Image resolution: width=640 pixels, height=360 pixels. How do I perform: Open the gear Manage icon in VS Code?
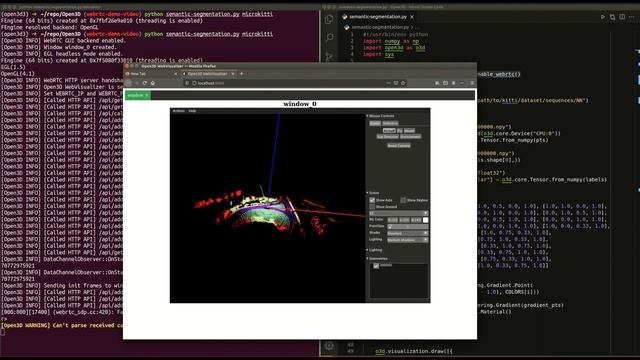pos(329,346)
